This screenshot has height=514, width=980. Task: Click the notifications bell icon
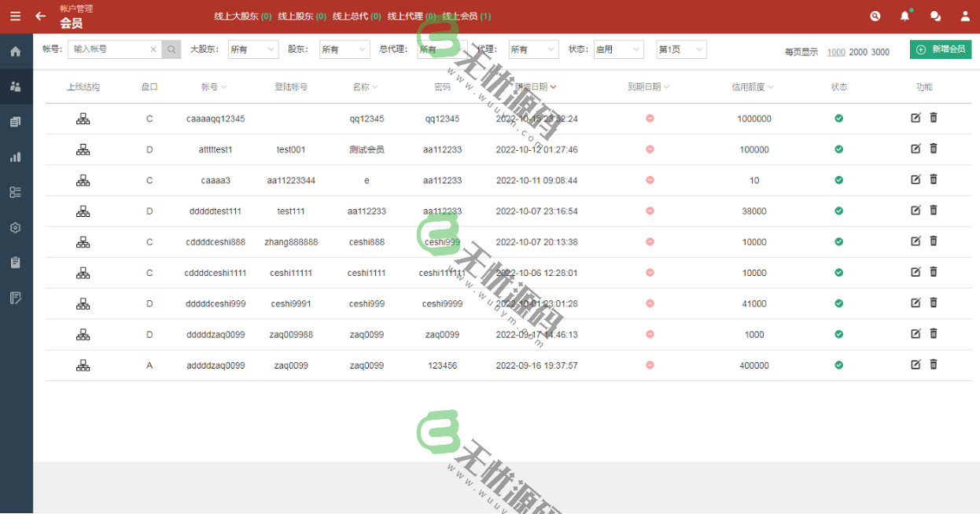tap(904, 16)
